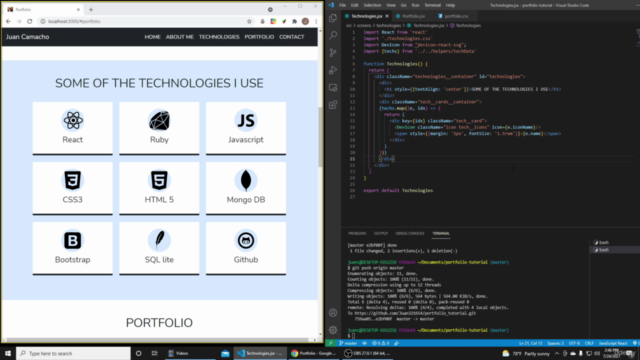Switch to the DEBUG CONSOLE tab
This screenshot has width=640, height=360.
(x=410, y=233)
